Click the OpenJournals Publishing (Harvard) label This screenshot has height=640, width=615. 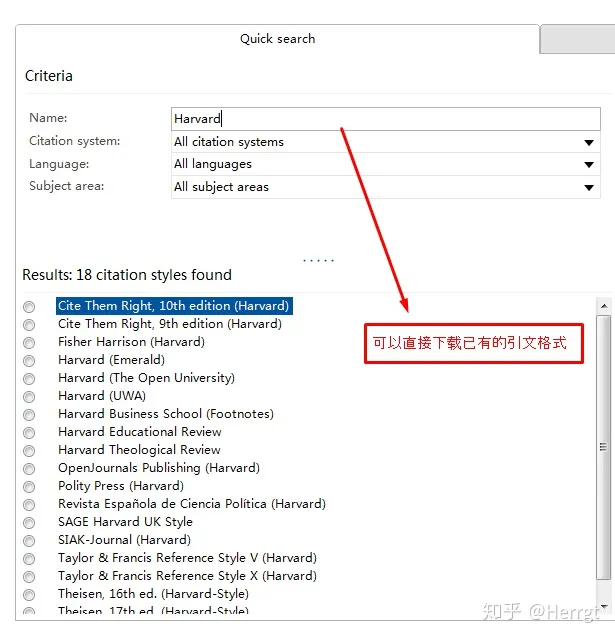coord(159,468)
